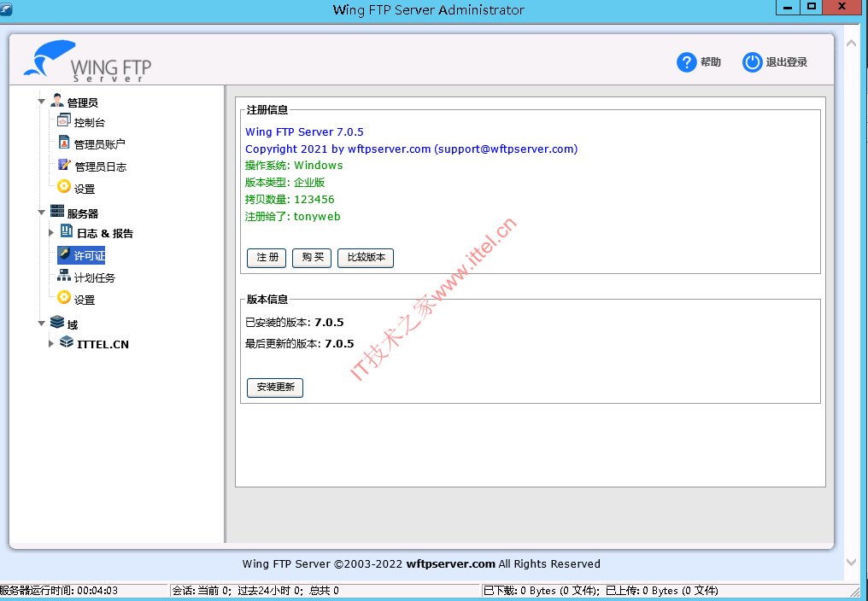Click the 注册信息 group heading
This screenshot has width=868, height=601.
(x=267, y=110)
